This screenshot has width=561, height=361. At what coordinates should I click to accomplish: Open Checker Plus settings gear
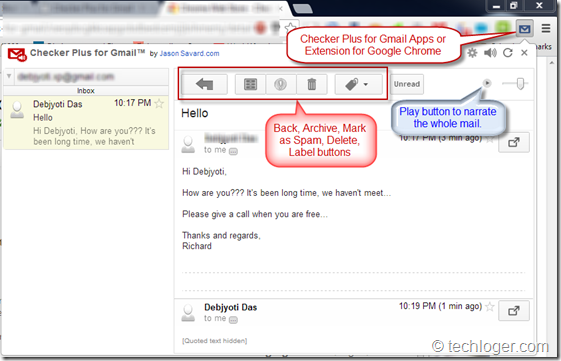pos(472,53)
